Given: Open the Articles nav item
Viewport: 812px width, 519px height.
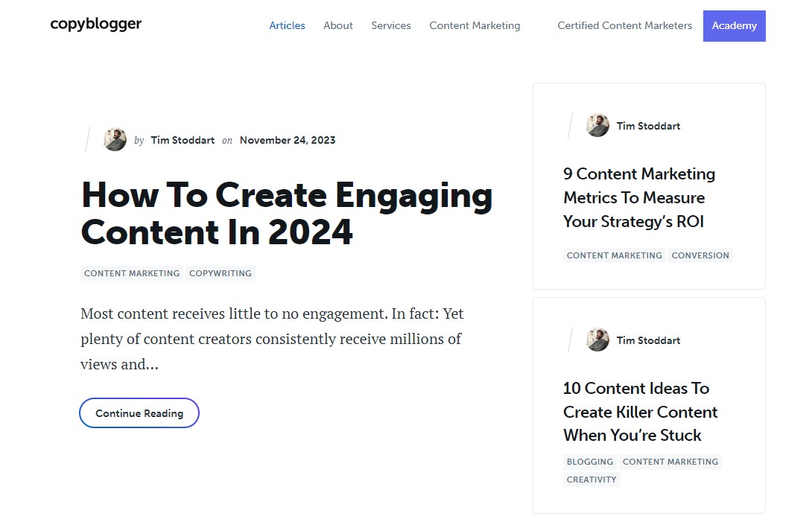Looking at the screenshot, I should tap(287, 25).
